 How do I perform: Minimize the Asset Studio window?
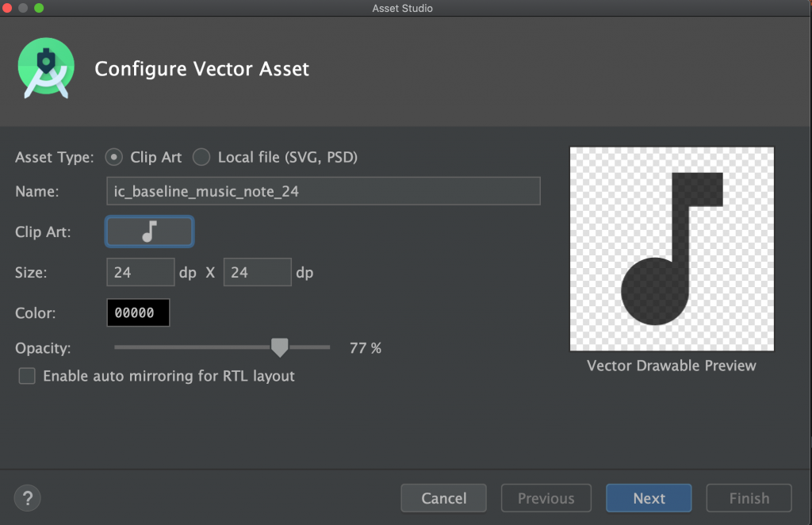24,8
